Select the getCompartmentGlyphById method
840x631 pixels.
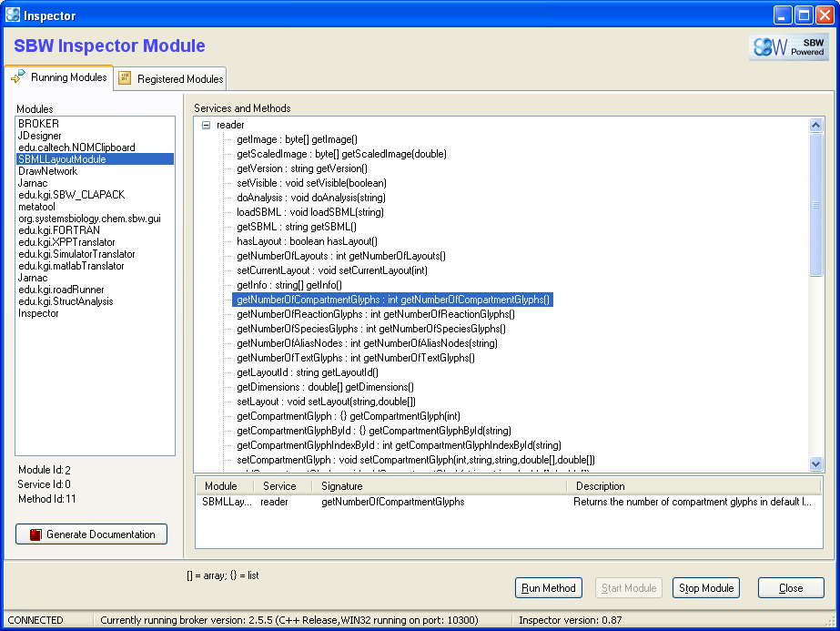point(374,431)
